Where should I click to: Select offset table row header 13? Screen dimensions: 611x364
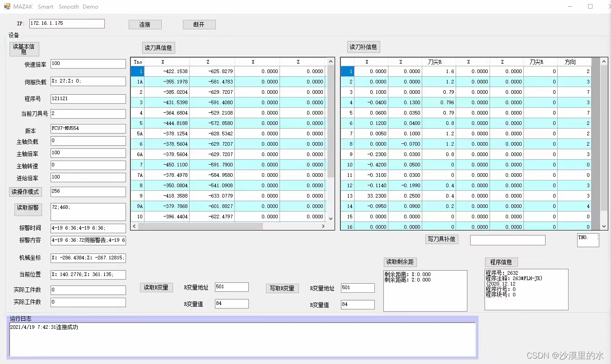point(348,196)
